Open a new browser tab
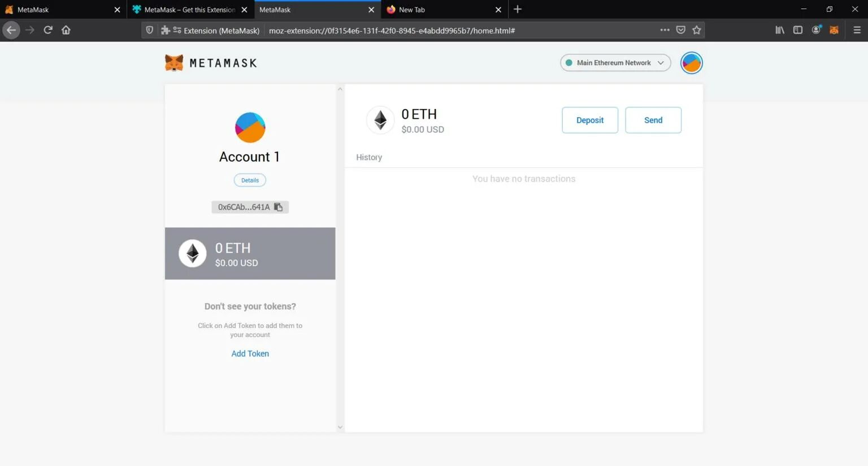 518,9
